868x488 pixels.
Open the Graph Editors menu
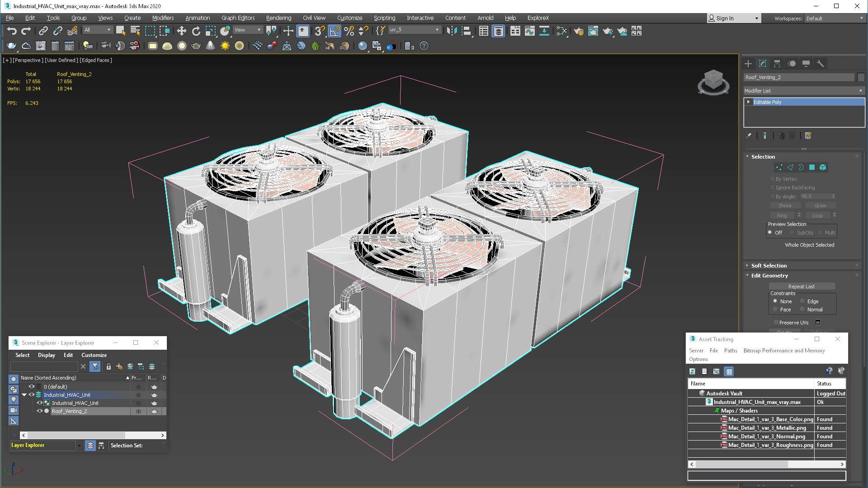click(238, 18)
